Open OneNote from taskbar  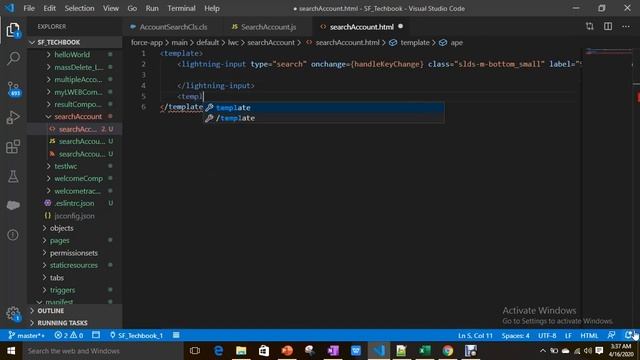click(x=333, y=351)
